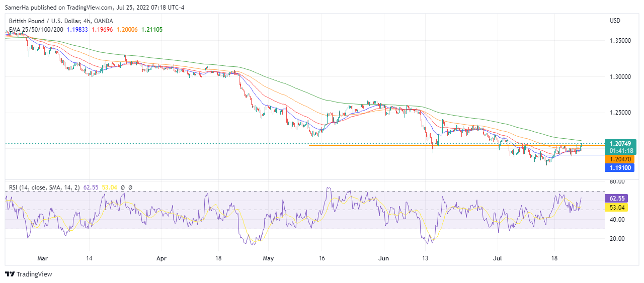Click the Jun label on time axis
This screenshot has height=283, width=644.
(384, 259)
